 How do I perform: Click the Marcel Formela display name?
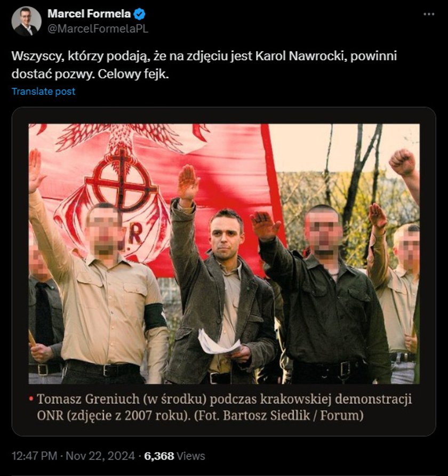(89, 14)
